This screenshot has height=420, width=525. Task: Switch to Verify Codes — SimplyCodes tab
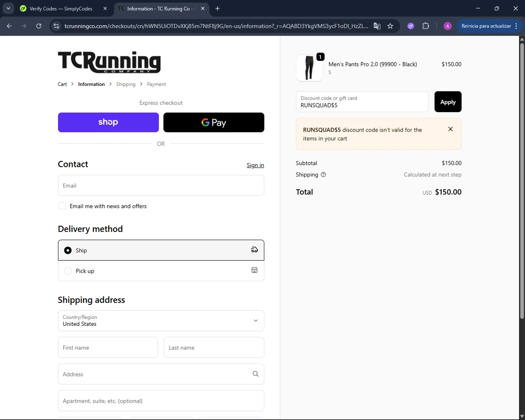click(61, 8)
